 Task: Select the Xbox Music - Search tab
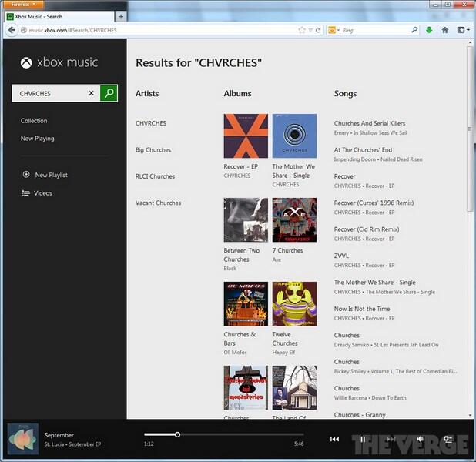point(60,17)
